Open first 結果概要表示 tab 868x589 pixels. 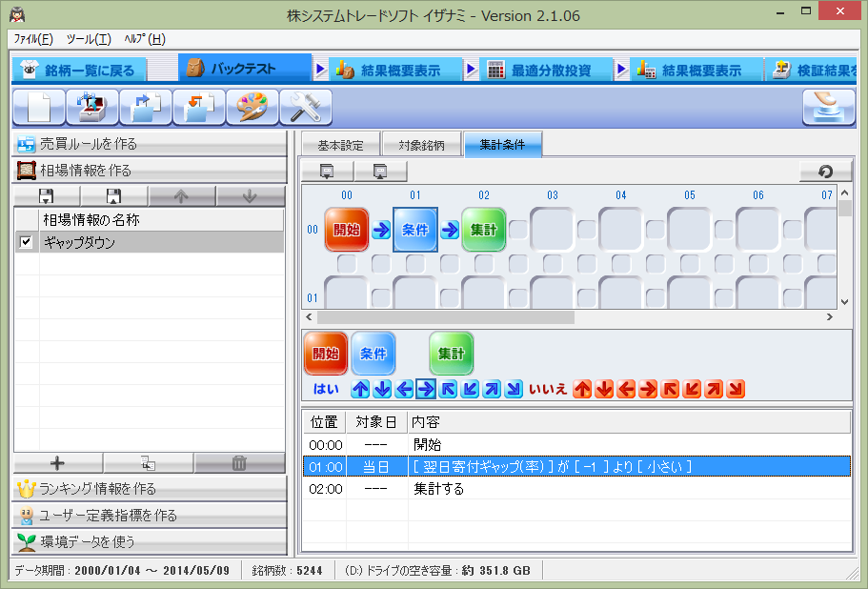pyautogui.click(x=395, y=71)
